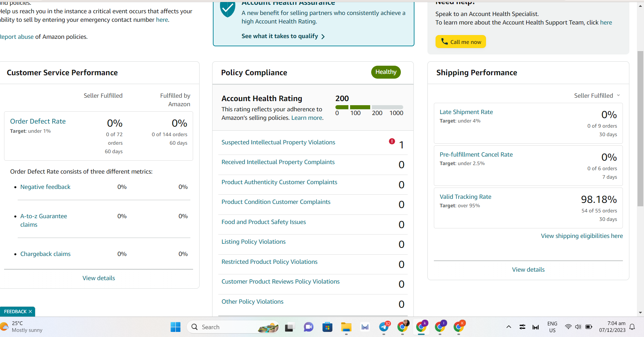644x337 pixels.
Task: Open Other Policy Violations
Action: 252,302
